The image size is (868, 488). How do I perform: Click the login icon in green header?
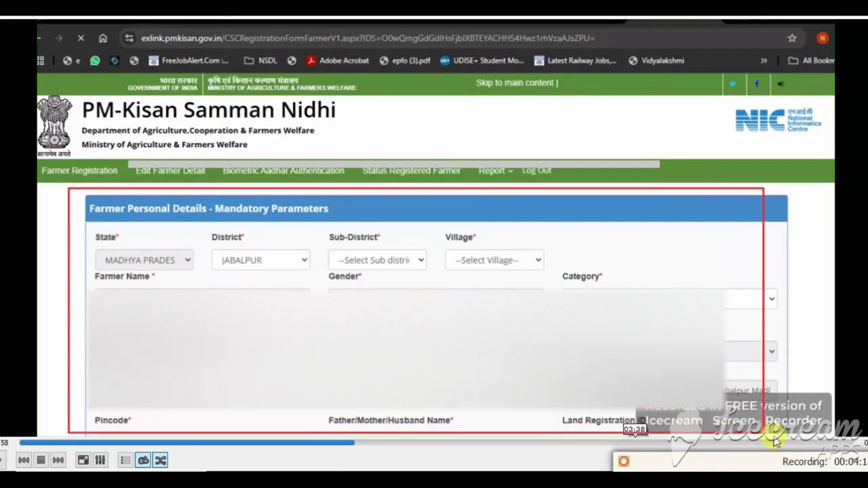[x=781, y=84]
